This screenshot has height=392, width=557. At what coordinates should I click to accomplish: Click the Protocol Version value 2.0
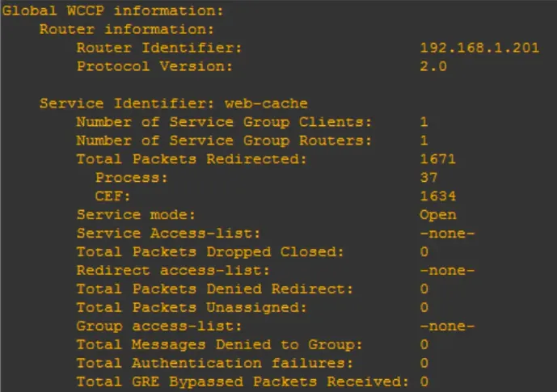coord(433,66)
